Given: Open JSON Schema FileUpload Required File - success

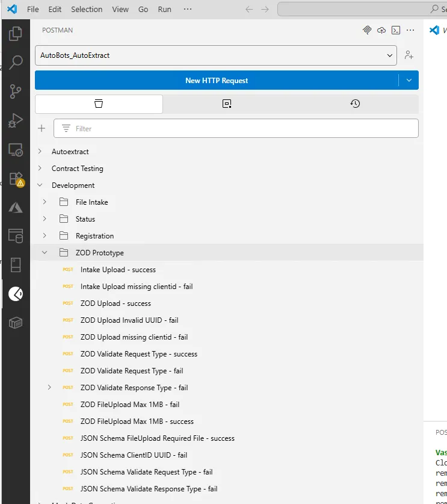Looking at the screenshot, I should 158,438.
